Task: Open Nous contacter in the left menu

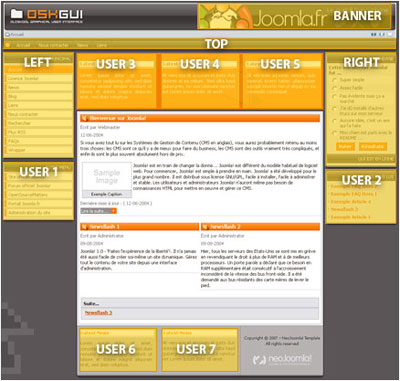Action: [39, 114]
